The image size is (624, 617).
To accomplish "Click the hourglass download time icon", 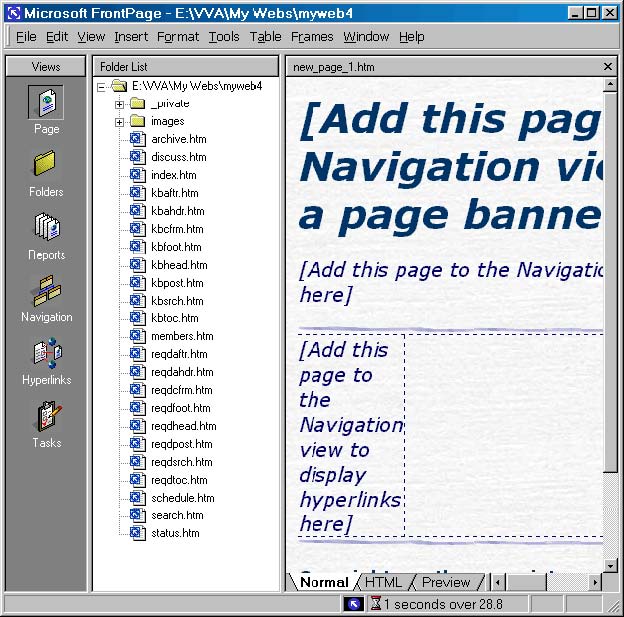I will (x=376, y=604).
